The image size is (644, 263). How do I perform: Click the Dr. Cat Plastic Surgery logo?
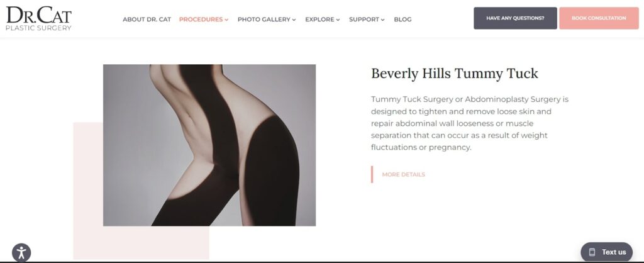[38, 18]
